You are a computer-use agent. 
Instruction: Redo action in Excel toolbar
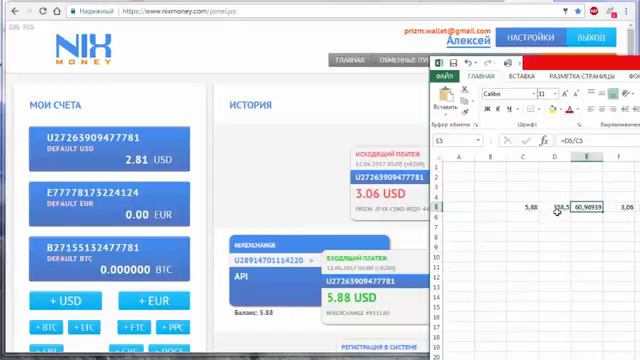coord(487,63)
